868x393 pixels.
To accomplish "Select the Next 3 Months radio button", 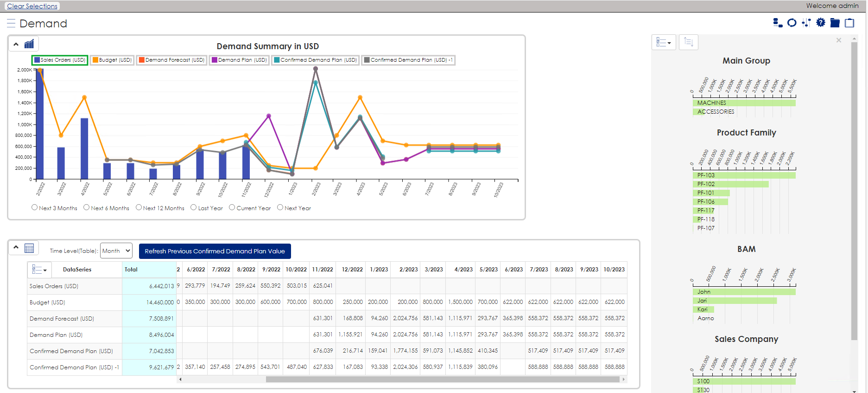I will (35, 207).
